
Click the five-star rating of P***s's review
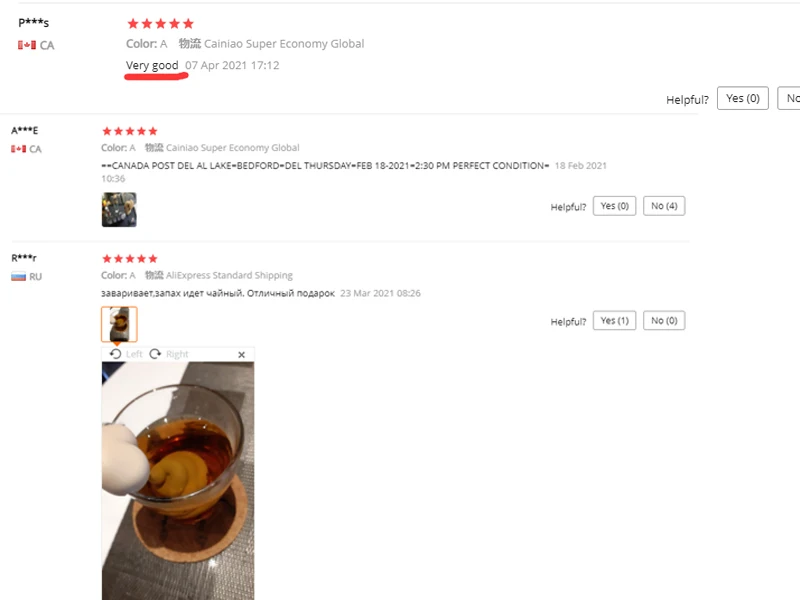pyautogui.click(x=160, y=23)
